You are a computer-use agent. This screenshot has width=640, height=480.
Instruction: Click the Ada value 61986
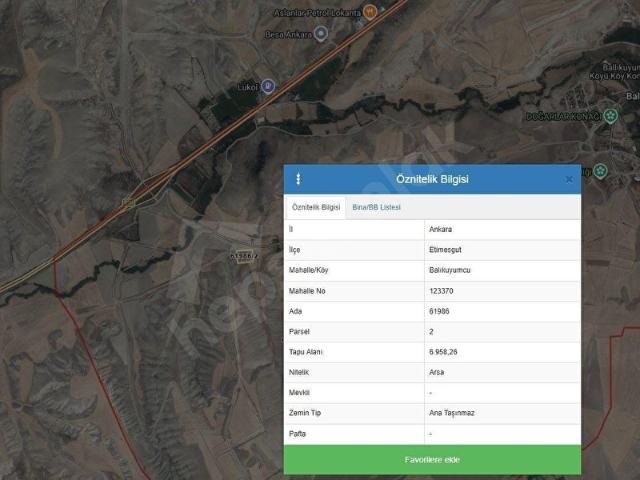pos(439,311)
